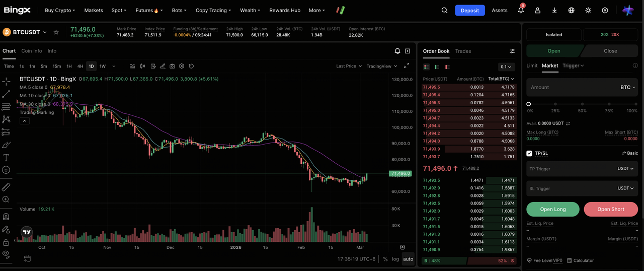Image resolution: width=644 pixels, height=271 pixels.
Task: Open order book settings icon
Action: [x=512, y=51]
